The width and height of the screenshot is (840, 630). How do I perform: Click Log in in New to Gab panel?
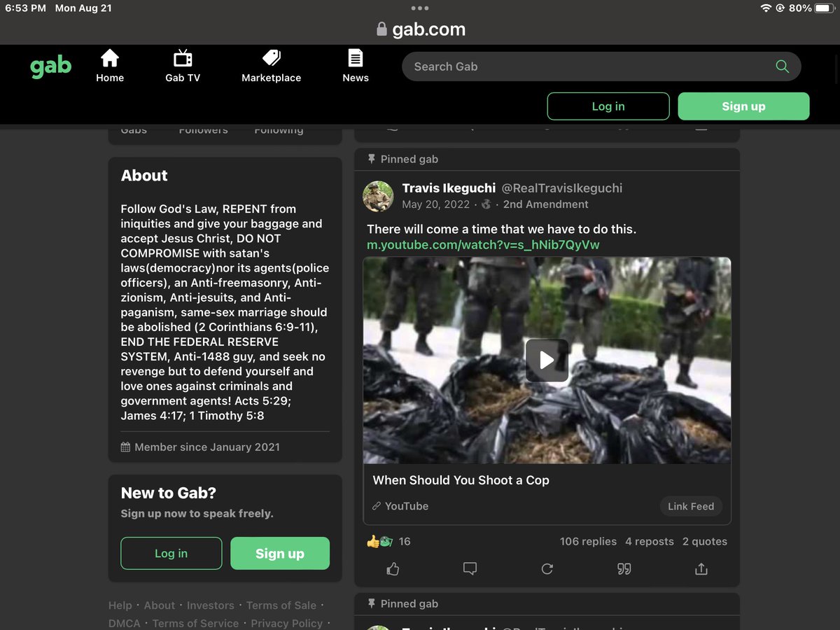coord(171,553)
